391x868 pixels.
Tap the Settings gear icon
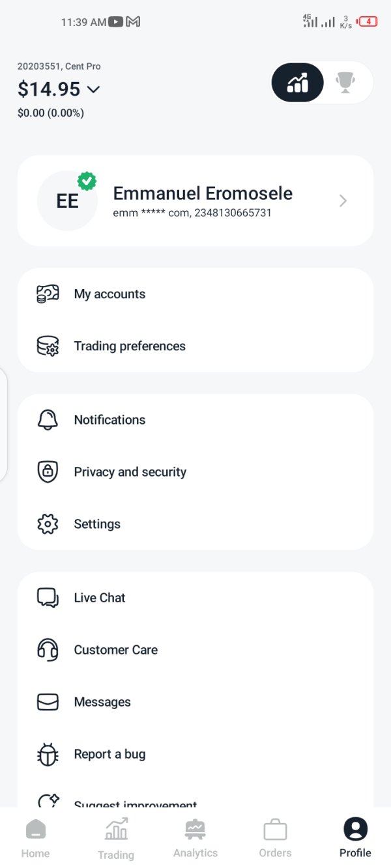(x=48, y=524)
